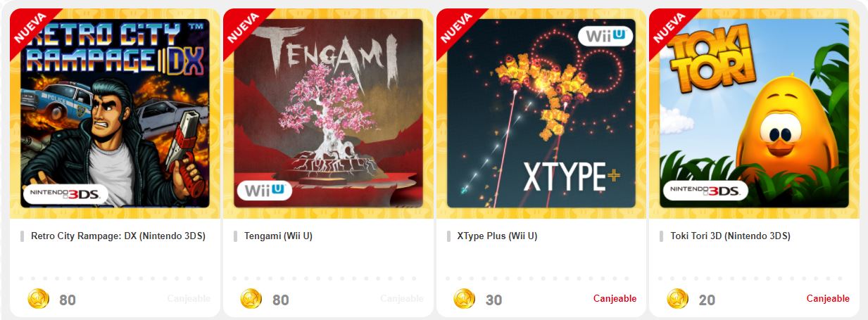Open the Tengami cover art
The image size is (868, 320).
(x=328, y=113)
